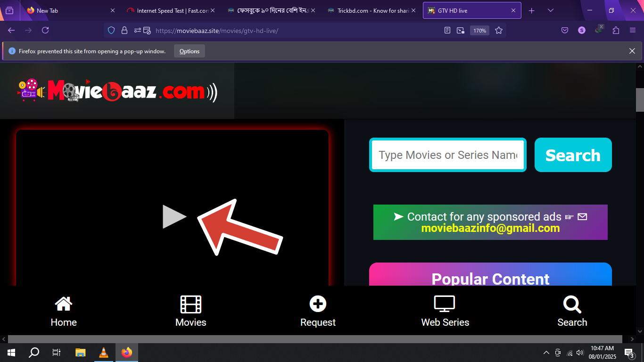Reload the page with the refresh icon
Screen dimensions: 644x362
pyautogui.click(x=45, y=31)
